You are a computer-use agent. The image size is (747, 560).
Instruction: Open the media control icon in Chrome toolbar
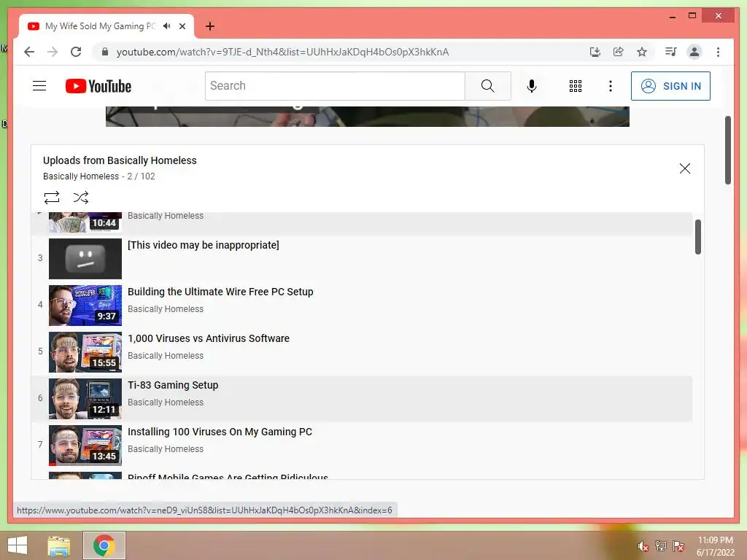pos(671,52)
